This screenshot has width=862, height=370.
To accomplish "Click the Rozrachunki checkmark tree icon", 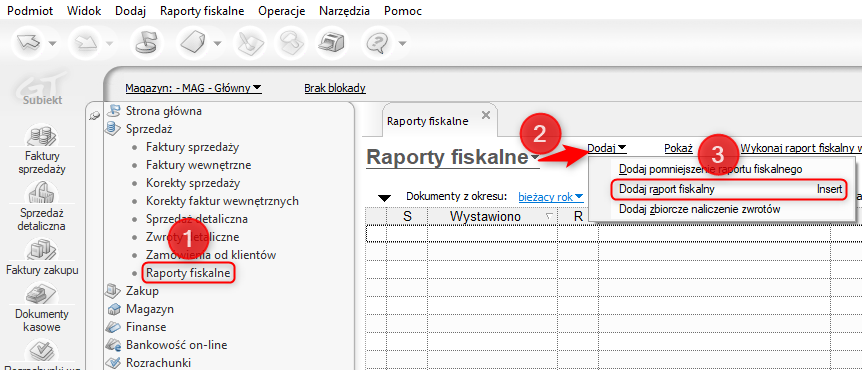I will tap(112, 363).
